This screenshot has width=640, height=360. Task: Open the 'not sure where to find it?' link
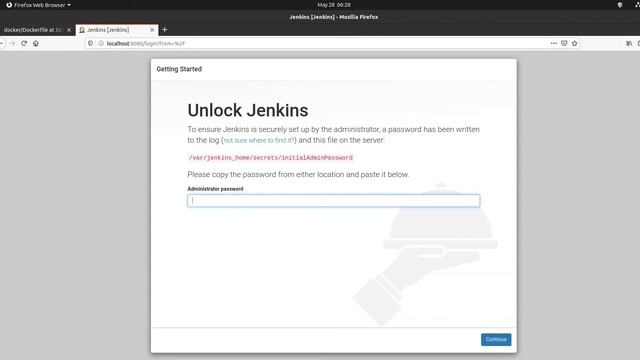(x=259, y=140)
